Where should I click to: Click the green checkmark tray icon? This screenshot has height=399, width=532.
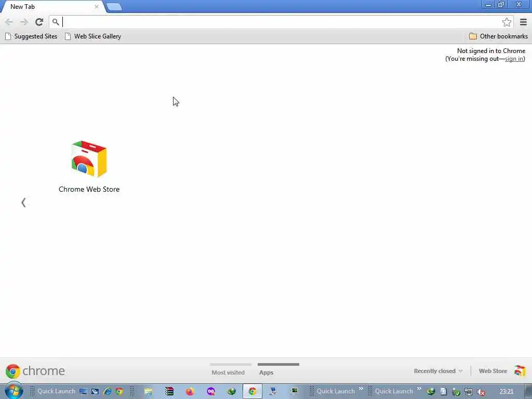tap(456, 392)
